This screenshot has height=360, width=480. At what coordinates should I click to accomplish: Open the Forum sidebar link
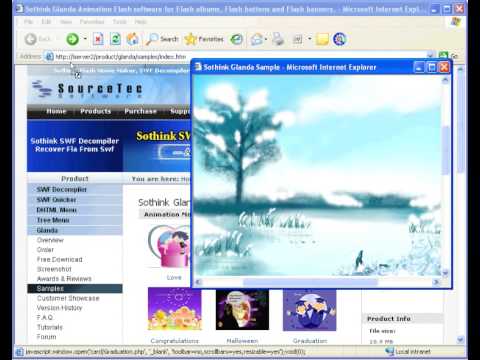pyautogui.click(x=46, y=337)
